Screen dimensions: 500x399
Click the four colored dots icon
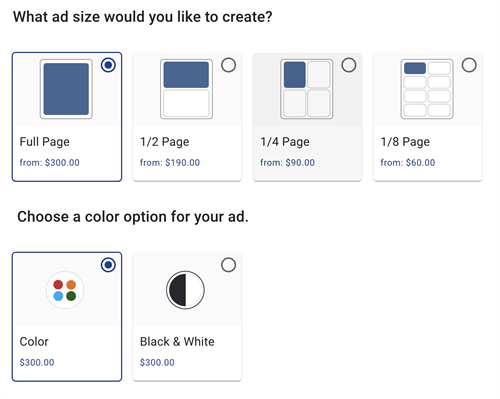[x=65, y=290]
